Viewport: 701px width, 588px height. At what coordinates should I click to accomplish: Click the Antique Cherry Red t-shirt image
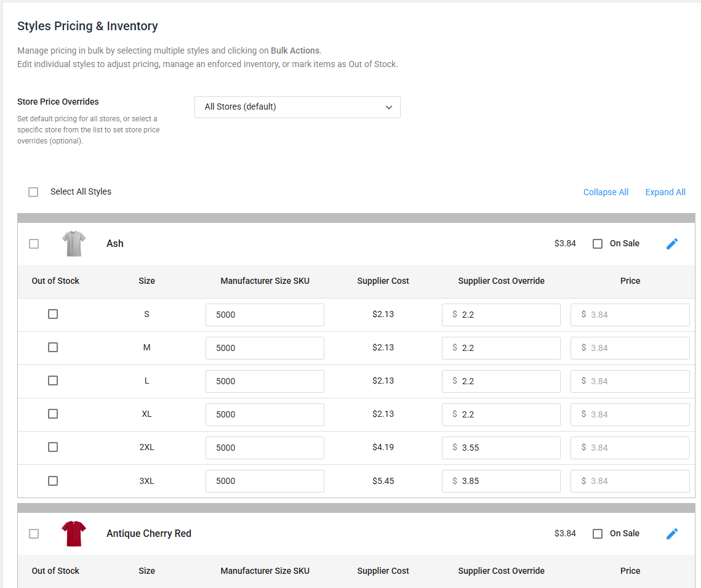74,534
